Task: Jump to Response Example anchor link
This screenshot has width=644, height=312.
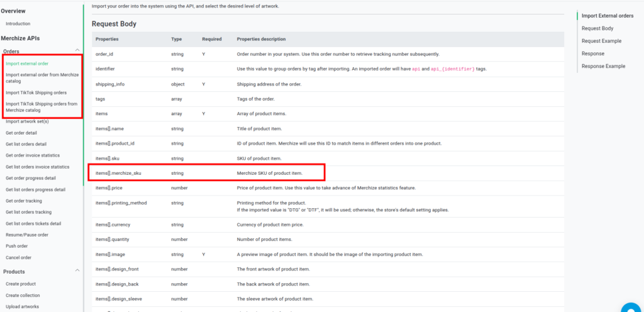Action: pyautogui.click(x=603, y=66)
